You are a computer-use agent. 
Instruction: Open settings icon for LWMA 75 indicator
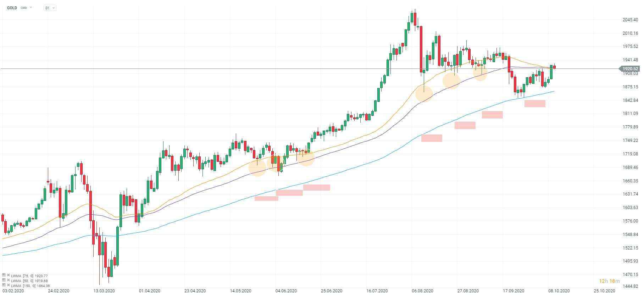[x=4, y=275]
